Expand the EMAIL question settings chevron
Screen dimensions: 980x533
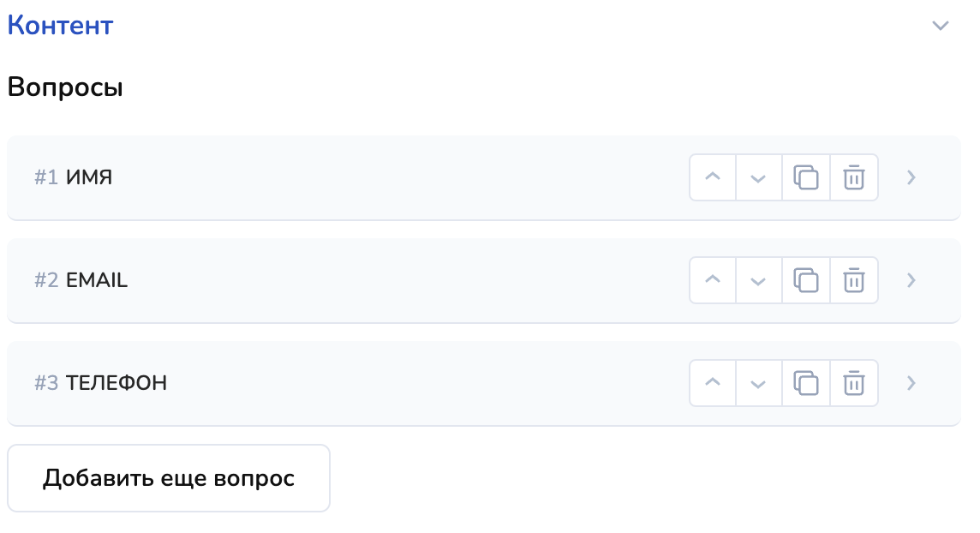[911, 280]
